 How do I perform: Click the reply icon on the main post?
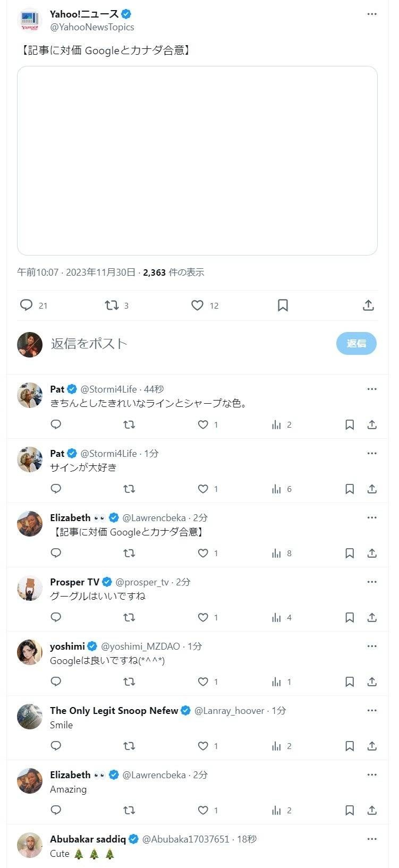point(27,305)
